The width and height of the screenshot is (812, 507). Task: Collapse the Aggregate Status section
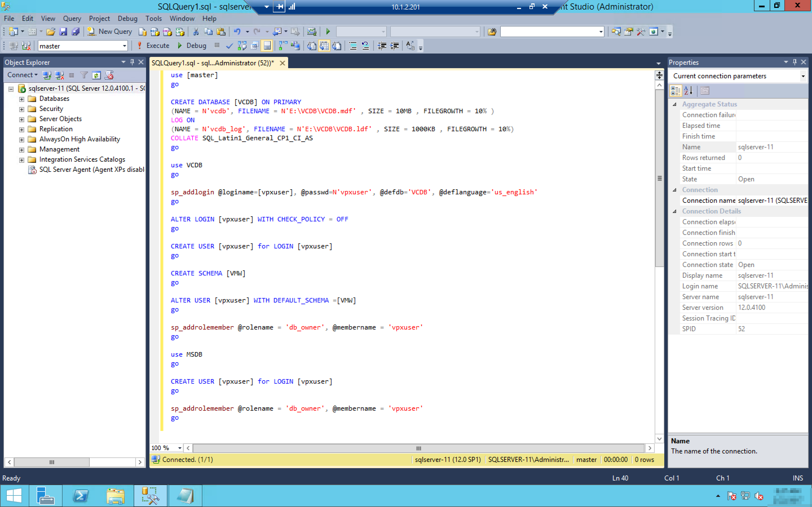click(675, 104)
